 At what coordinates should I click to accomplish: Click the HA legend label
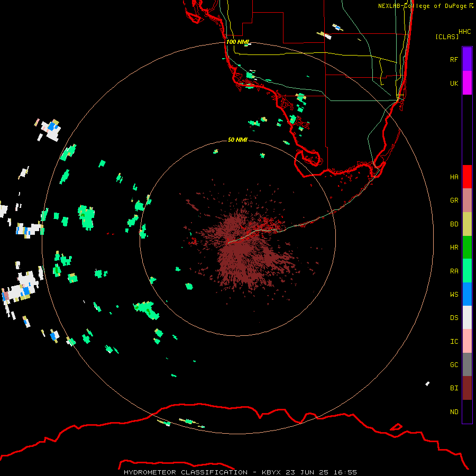[x=454, y=177]
